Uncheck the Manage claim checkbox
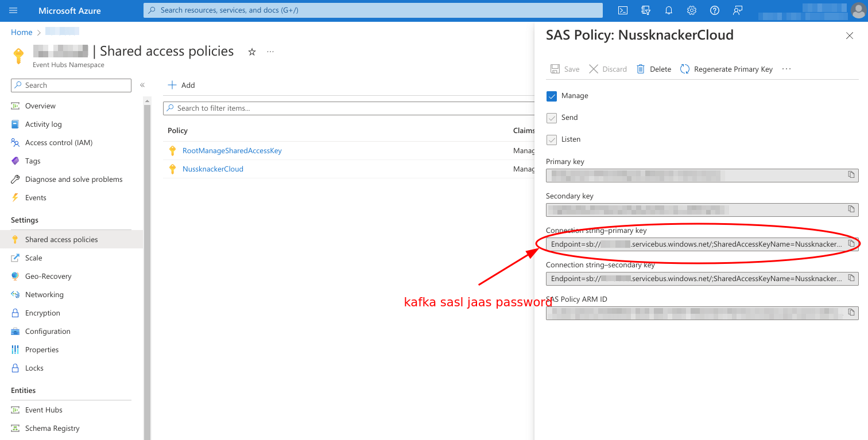The height and width of the screenshot is (440, 868). click(552, 96)
